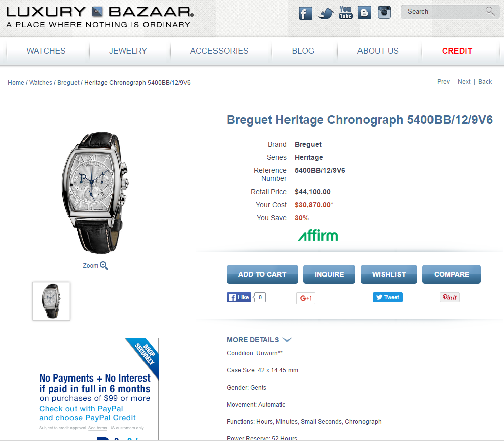Click the search magnifier icon
504x441 pixels.
(490, 11)
